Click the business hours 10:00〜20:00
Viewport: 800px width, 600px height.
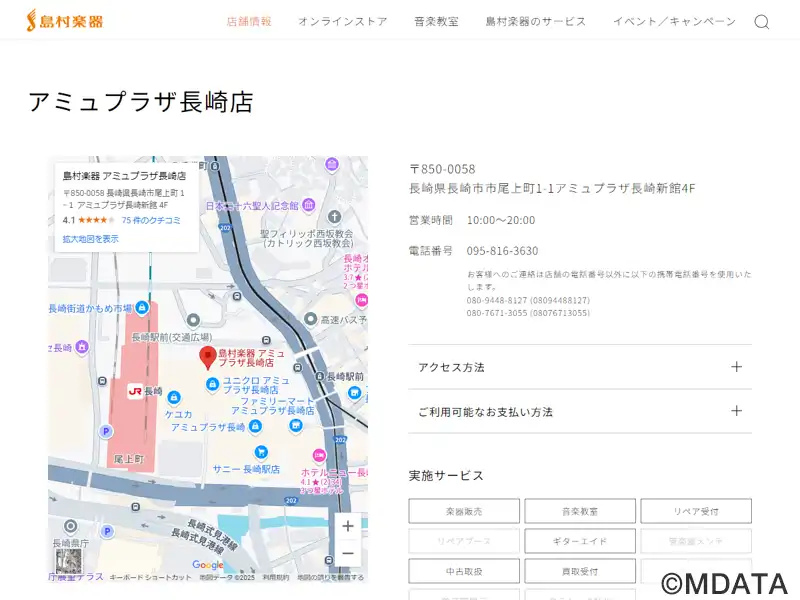coord(501,220)
